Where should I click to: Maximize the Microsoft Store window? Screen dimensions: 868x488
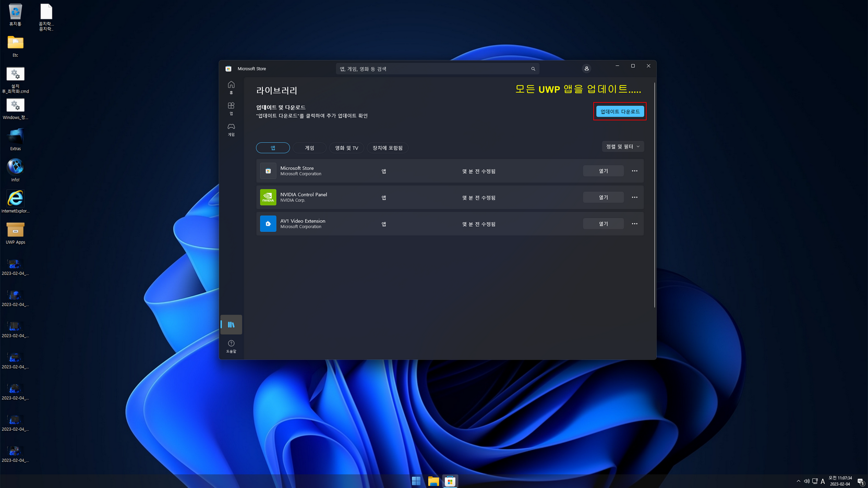633,66
